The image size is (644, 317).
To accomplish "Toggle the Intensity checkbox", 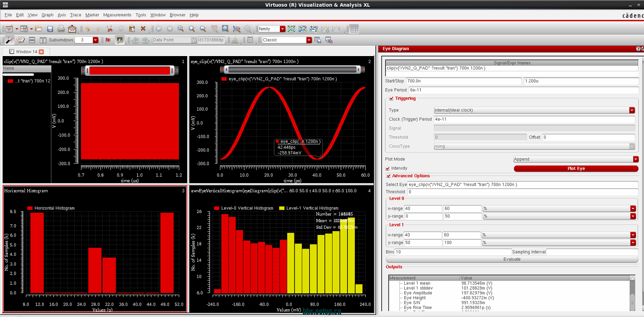I will (x=388, y=168).
